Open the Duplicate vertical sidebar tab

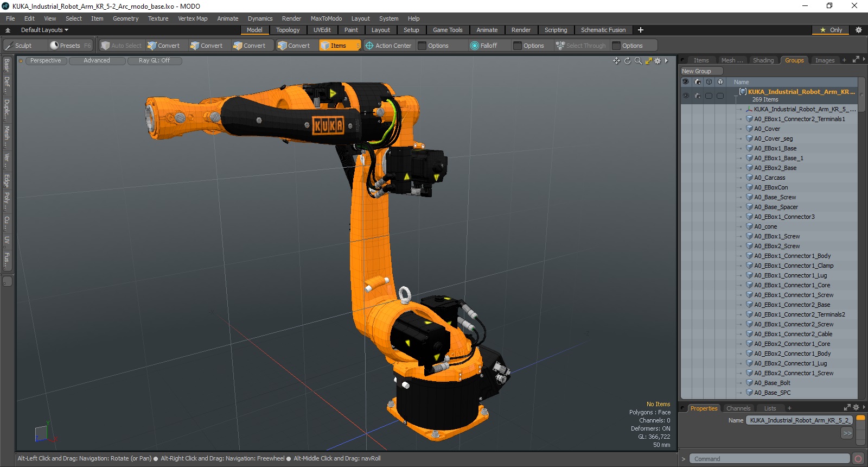(7, 110)
